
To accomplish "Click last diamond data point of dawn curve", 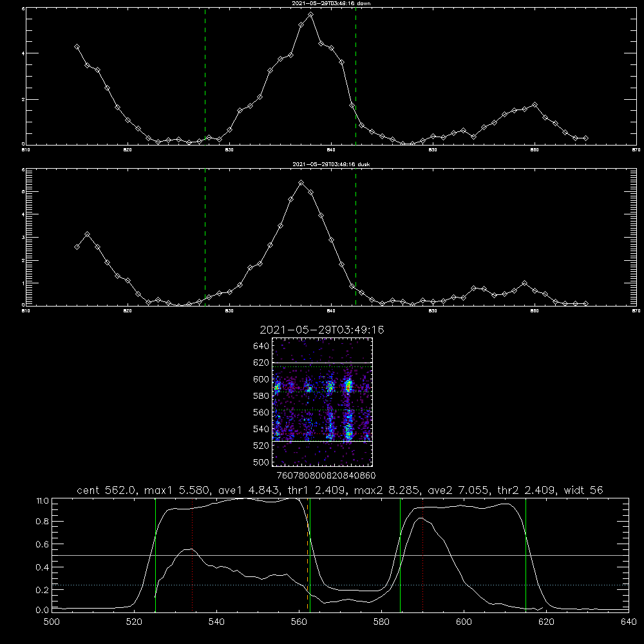I will coord(585,138).
